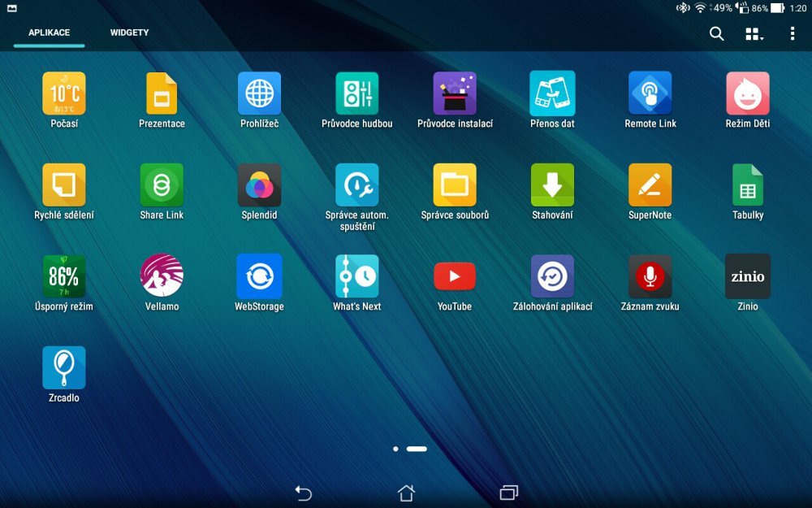This screenshot has width=812, height=508.
Task: Open the Splendid display tool
Action: (259, 185)
